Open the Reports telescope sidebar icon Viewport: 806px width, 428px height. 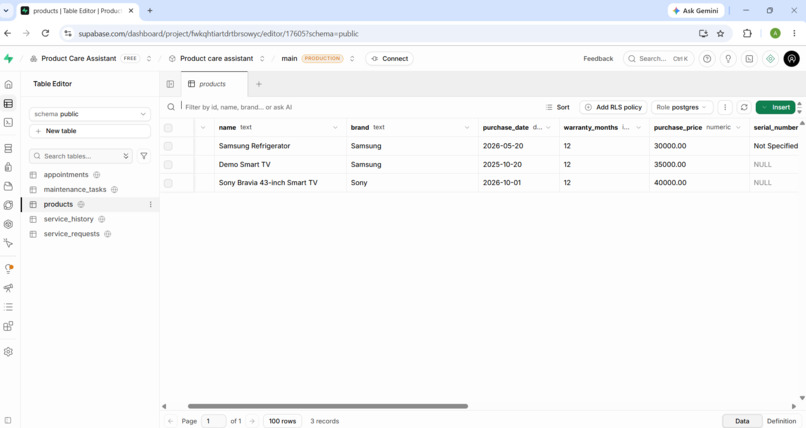[8, 288]
